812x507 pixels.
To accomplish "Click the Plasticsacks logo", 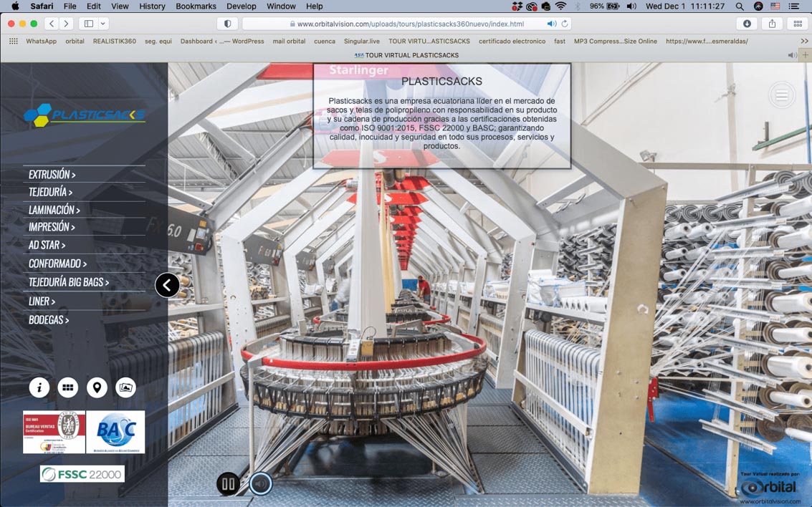I will pyautogui.click(x=85, y=115).
